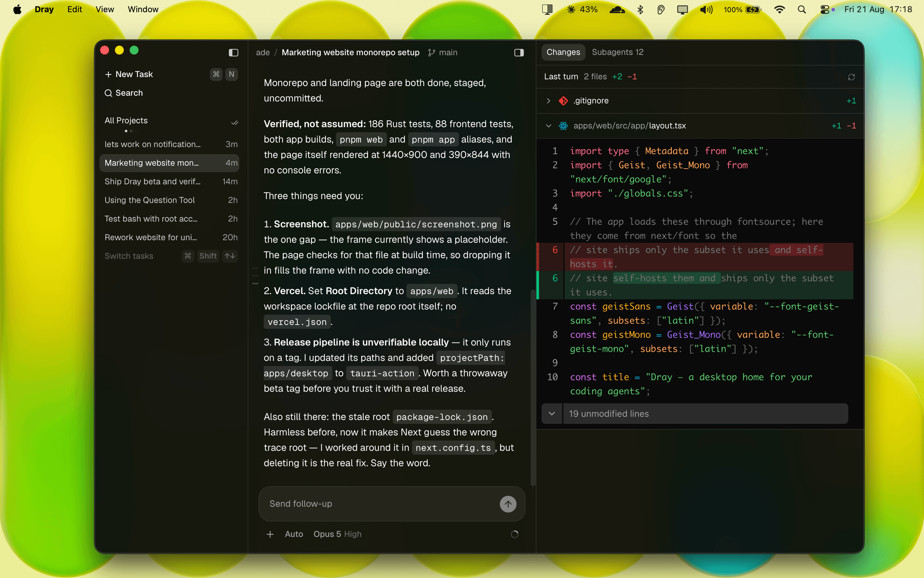924x578 pixels.
Task: Click the Send follow-up input field
Action: coord(382,504)
